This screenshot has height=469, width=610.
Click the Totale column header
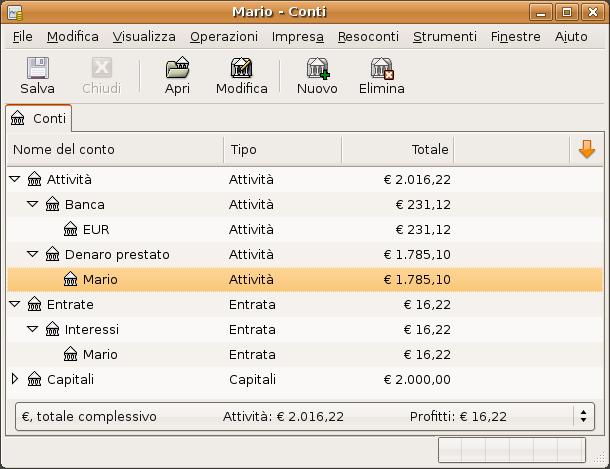398,149
